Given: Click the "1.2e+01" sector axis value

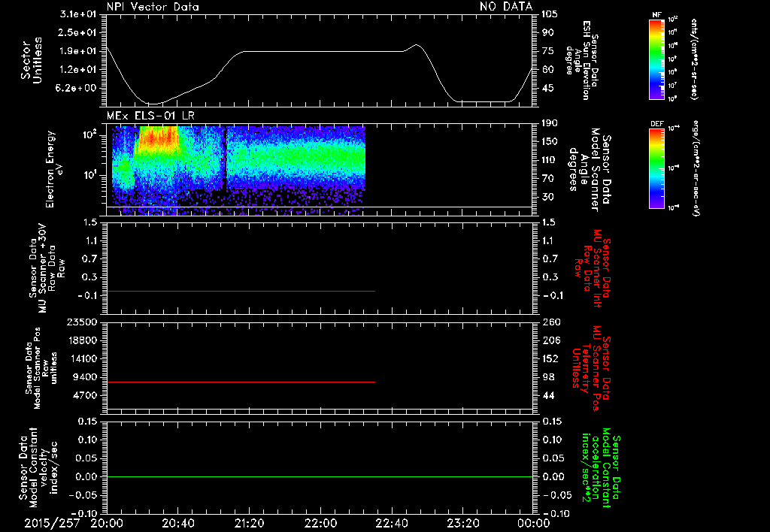Looking at the screenshot, I should (x=78, y=70).
